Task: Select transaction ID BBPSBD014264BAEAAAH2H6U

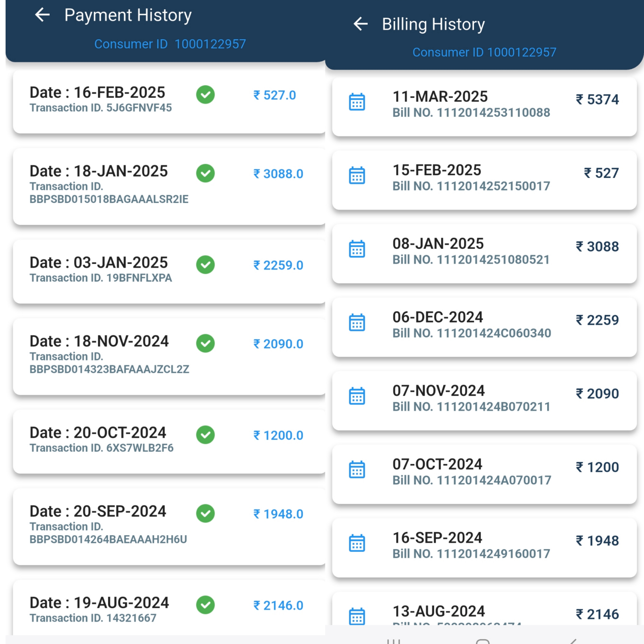Action: 108,539
